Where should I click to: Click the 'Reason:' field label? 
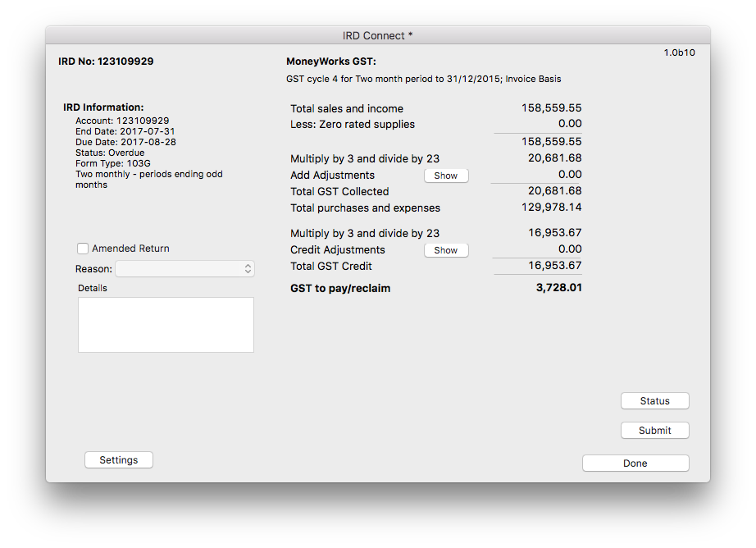[x=93, y=269]
